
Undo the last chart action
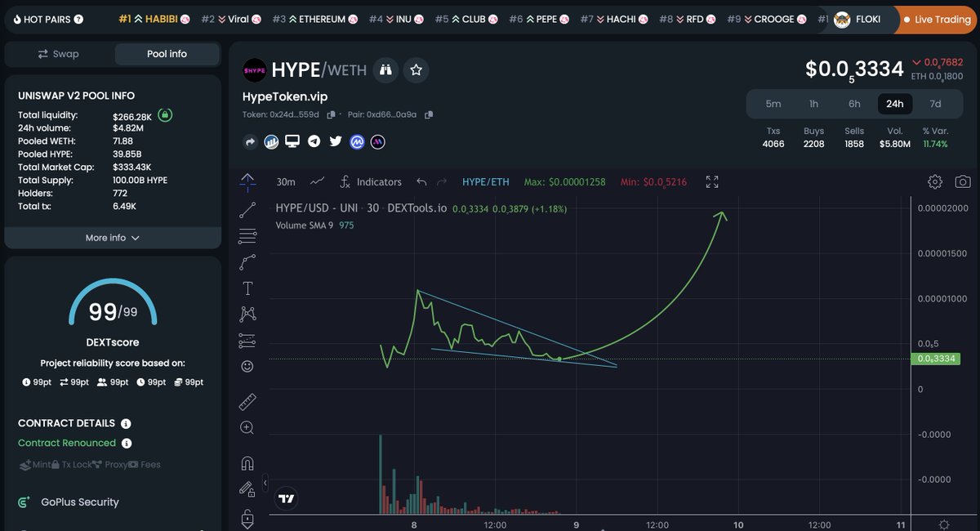(421, 182)
